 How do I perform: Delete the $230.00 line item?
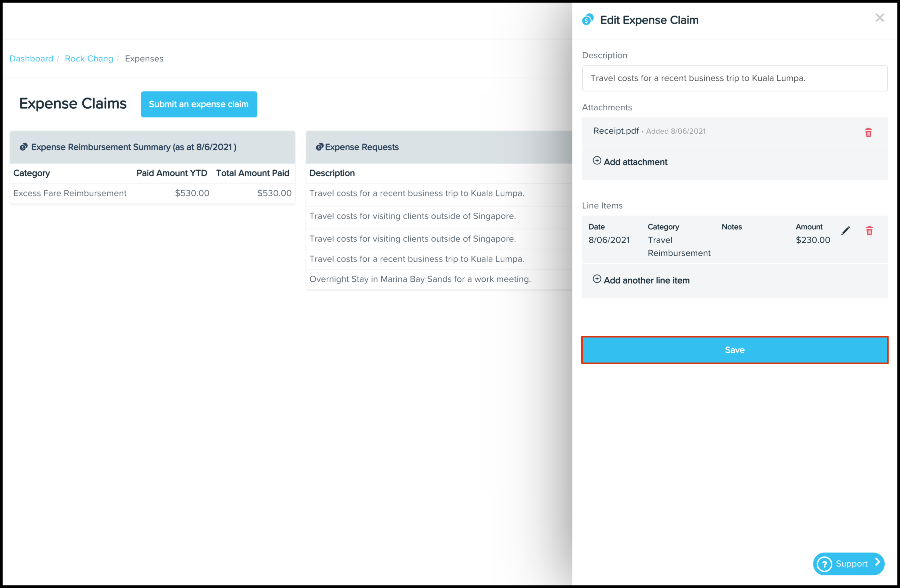click(x=869, y=231)
